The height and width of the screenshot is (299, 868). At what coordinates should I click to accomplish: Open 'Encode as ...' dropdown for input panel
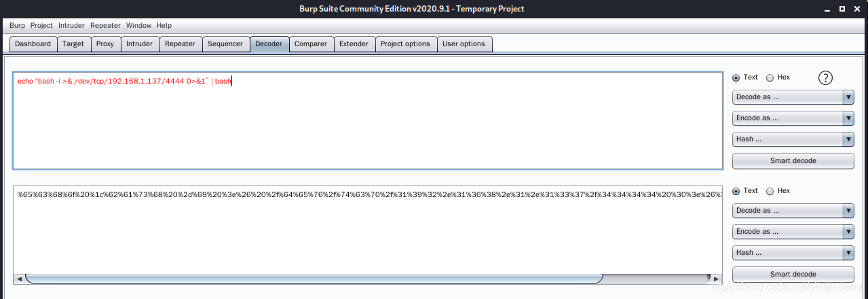793,118
